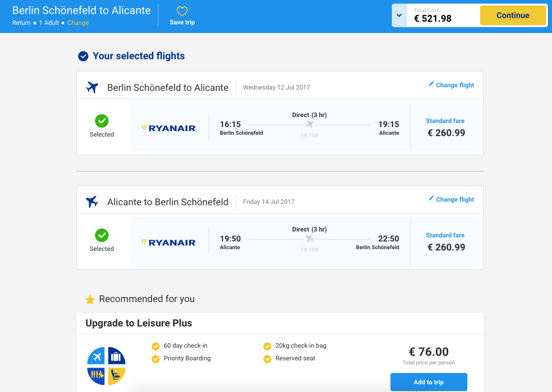Click Change flight for the outbound flight
The height and width of the screenshot is (392, 552).
tap(451, 85)
